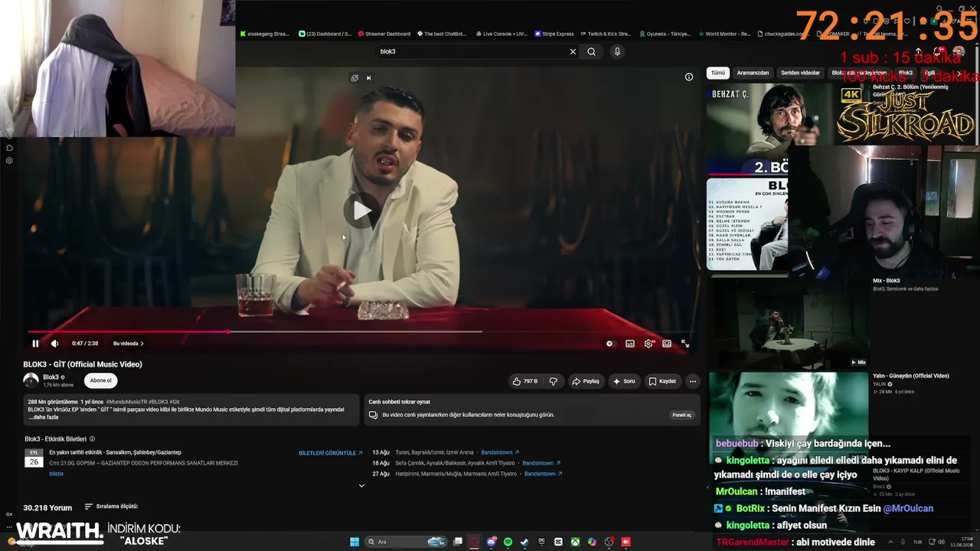The width and height of the screenshot is (980, 551).
Task: Open the event tickets info icon
Action: 93,439
